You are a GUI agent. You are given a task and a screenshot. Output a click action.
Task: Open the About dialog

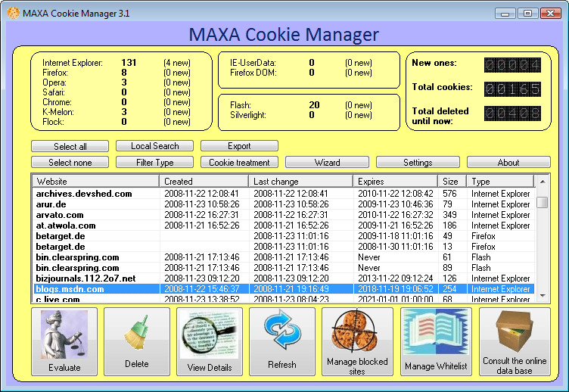click(508, 162)
